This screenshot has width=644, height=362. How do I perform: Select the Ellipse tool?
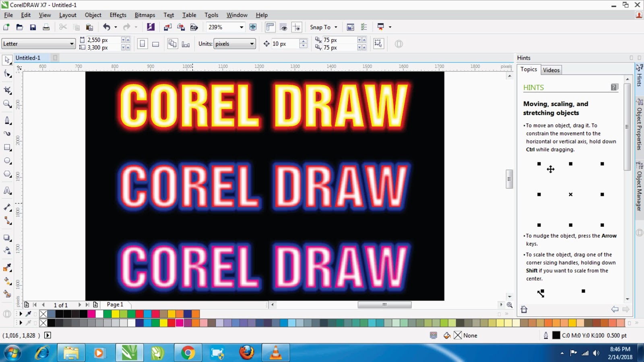pyautogui.click(x=7, y=160)
